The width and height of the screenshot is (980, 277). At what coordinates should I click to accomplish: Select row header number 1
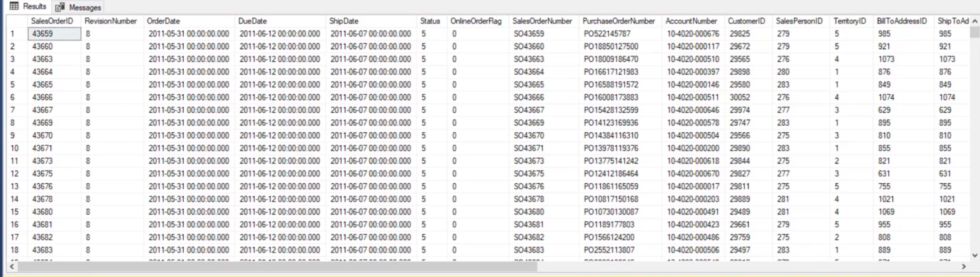click(x=17, y=34)
